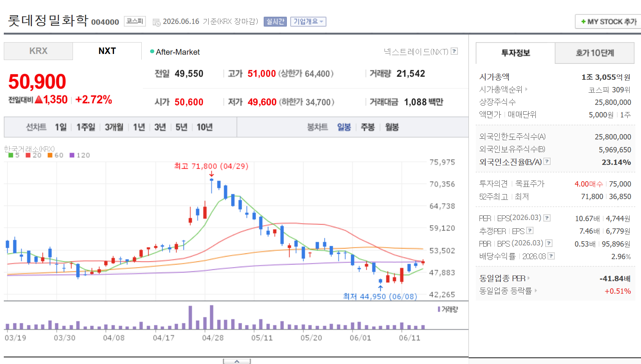Click the current price 50,900

coord(37,82)
